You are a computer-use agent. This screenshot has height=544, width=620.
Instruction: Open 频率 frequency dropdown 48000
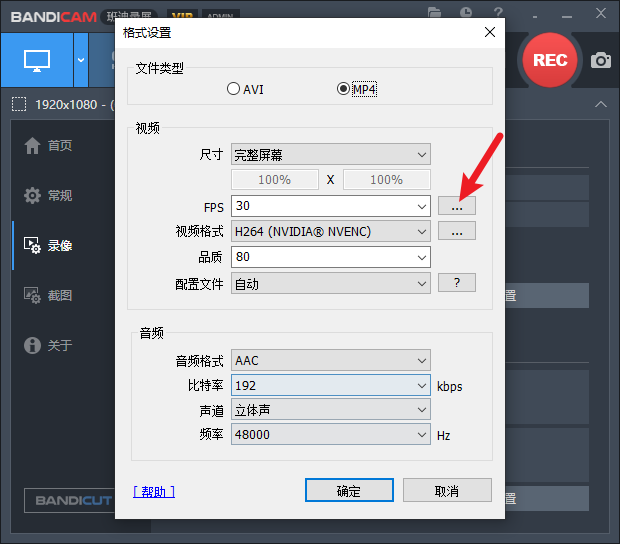(331, 434)
